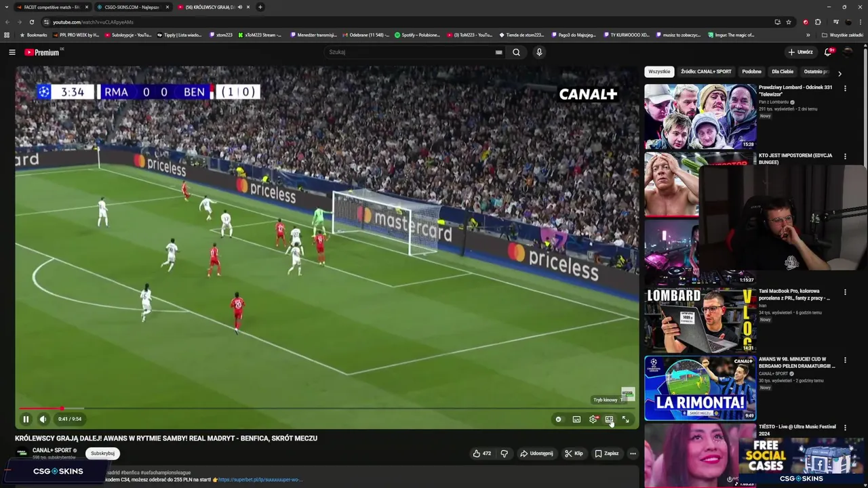Toggle the autoplay switch in the player

click(559, 420)
